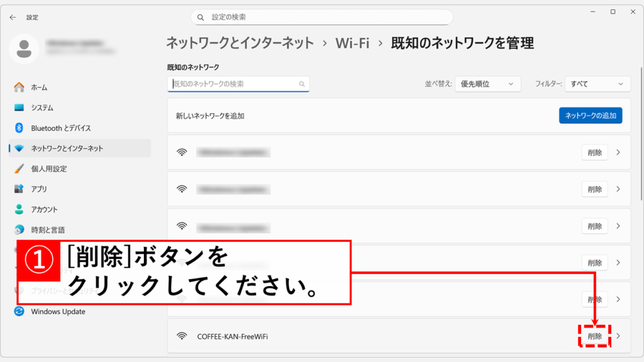Open the sort order dropdown
The width and height of the screenshot is (644, 362).
487,84
